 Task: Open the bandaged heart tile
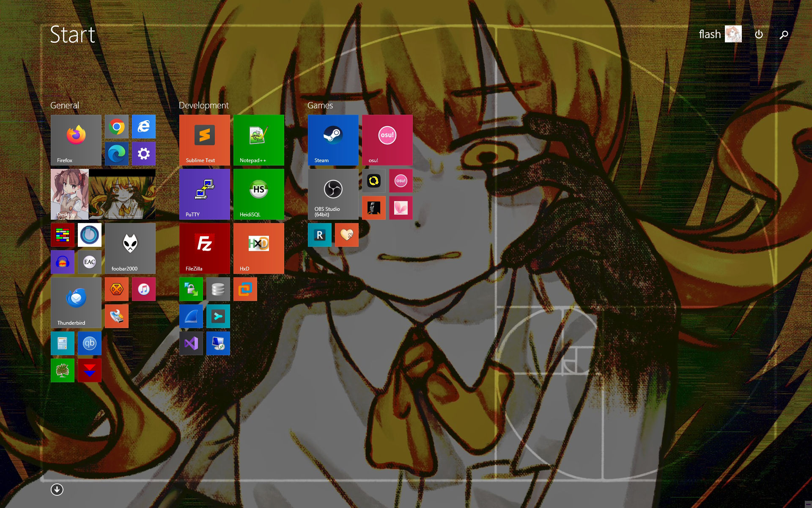[x=347, y=235]
